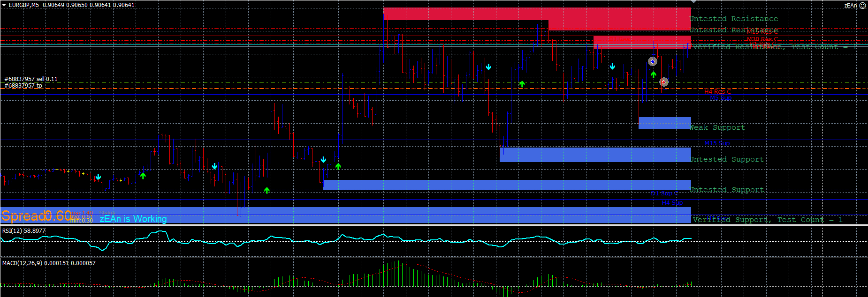The height and width of the screenshot is (297, 868).
Task: Select the M15 Sup label
Action: pyautogui.click(x=717, y=143)
